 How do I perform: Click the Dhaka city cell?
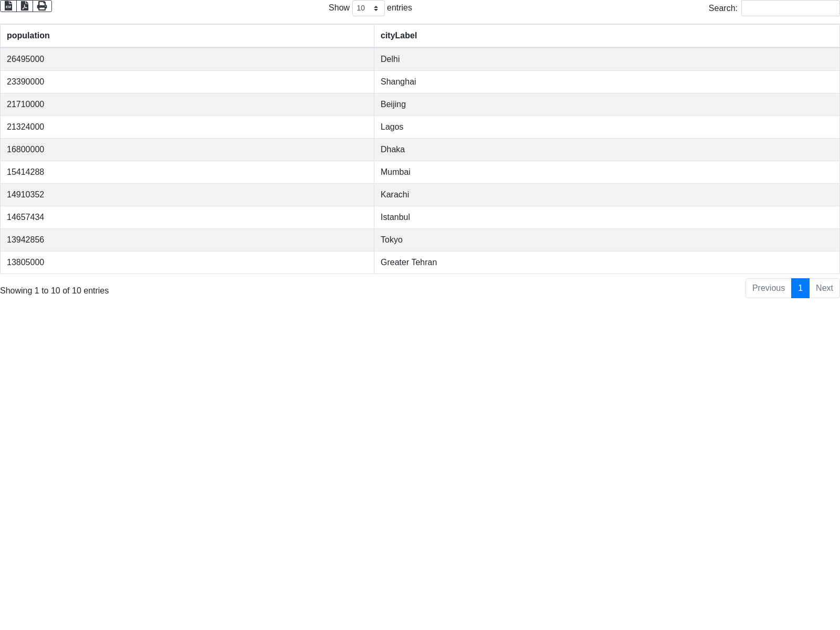coord(393,150)
